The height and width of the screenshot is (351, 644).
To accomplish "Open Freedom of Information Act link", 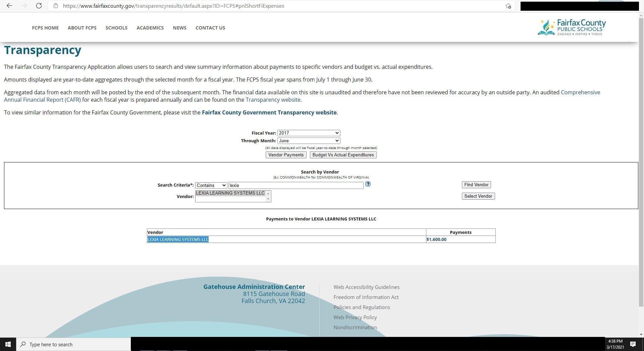I will (366, 297).
